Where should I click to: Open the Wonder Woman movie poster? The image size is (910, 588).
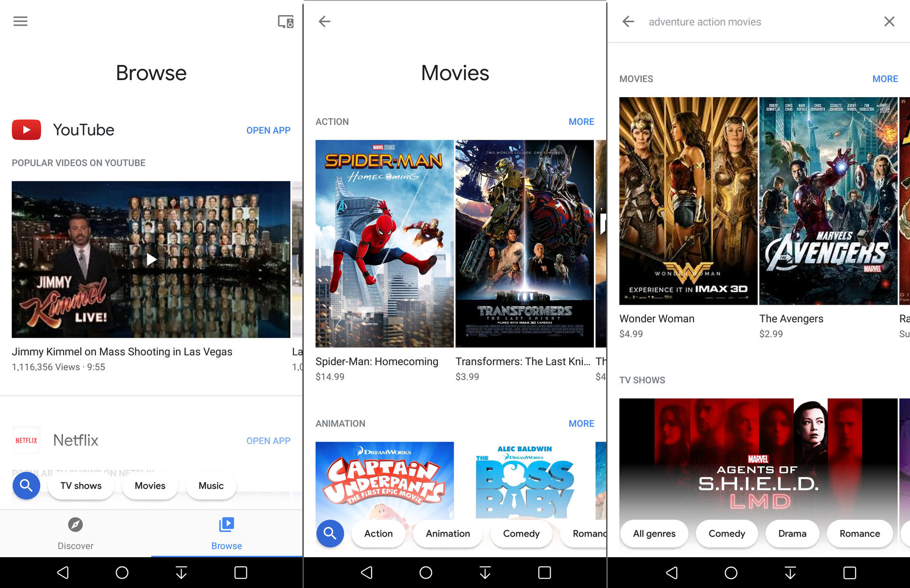click(688, 201)
